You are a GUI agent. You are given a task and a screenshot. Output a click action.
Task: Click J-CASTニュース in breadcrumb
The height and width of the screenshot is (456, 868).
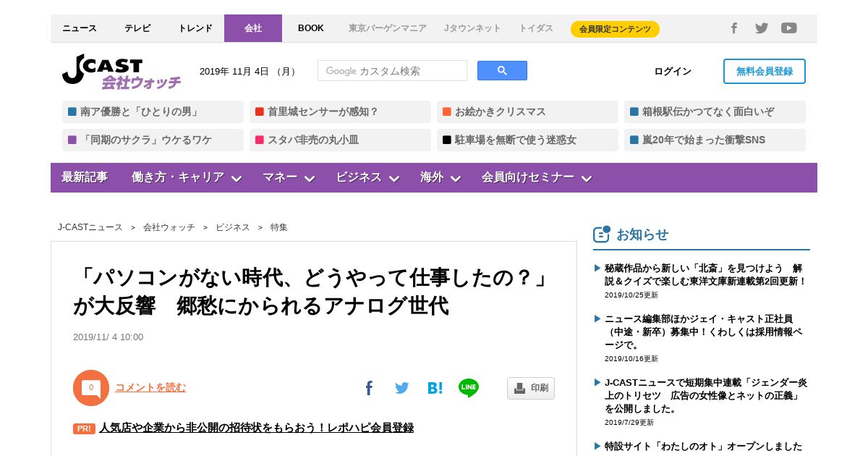pyautogui.click(x=90, y=227)
